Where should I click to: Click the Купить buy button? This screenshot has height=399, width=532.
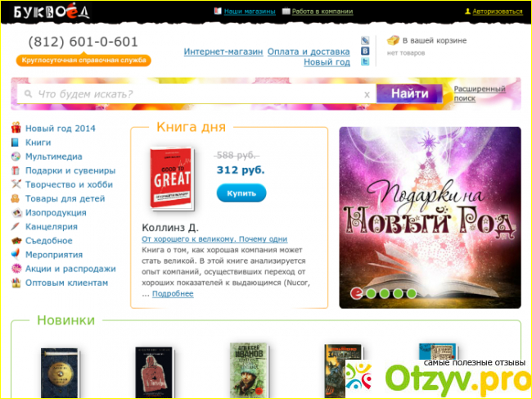241,193
